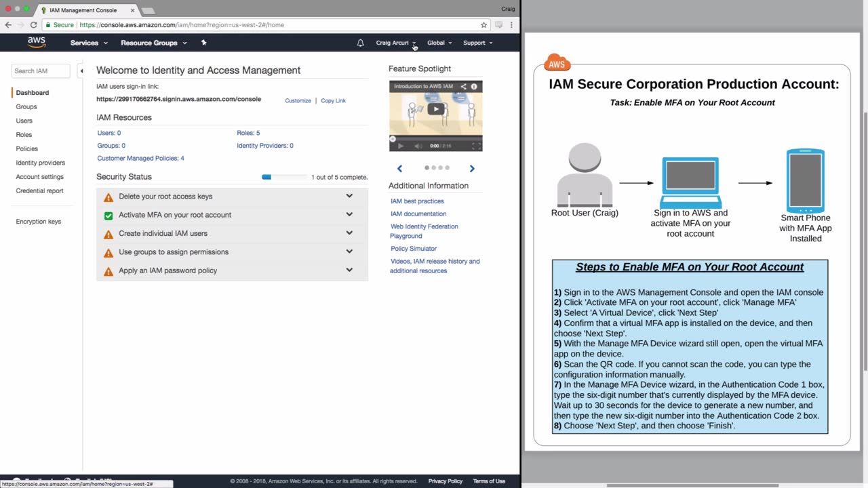Image resolution: width=868 pixels, height=488 pixels.
Task: Open Account settings in sidebar
Action: [x=40, y=177]
